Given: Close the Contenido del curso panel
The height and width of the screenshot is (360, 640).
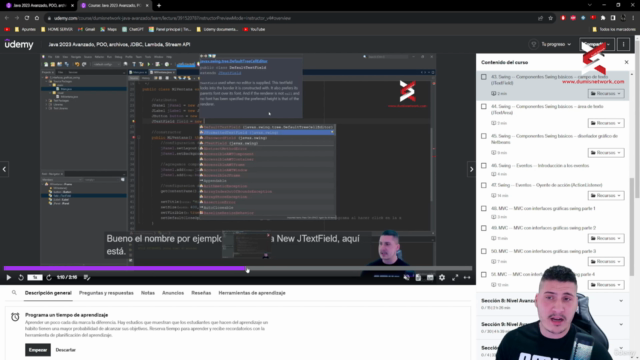Looking at the screenshot, I should coord(627,62).
